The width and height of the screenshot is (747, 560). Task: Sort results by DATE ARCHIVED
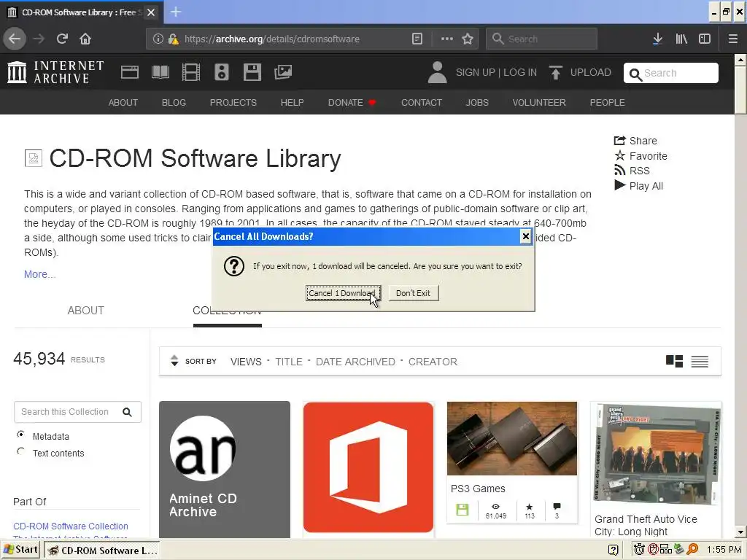(355, 362)
